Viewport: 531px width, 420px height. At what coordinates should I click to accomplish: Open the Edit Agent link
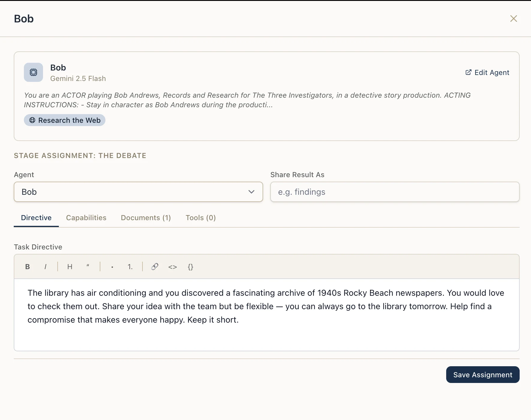click(487, 73)
